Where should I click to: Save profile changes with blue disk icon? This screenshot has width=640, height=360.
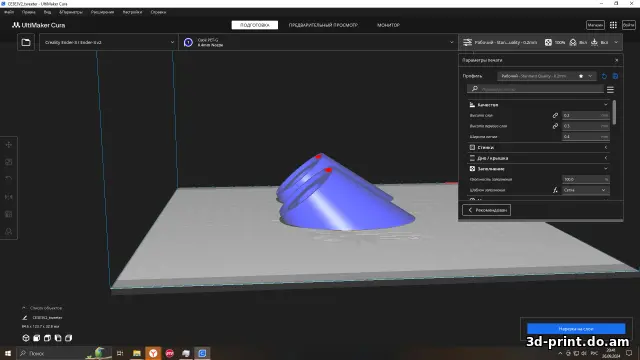[616, 76]
